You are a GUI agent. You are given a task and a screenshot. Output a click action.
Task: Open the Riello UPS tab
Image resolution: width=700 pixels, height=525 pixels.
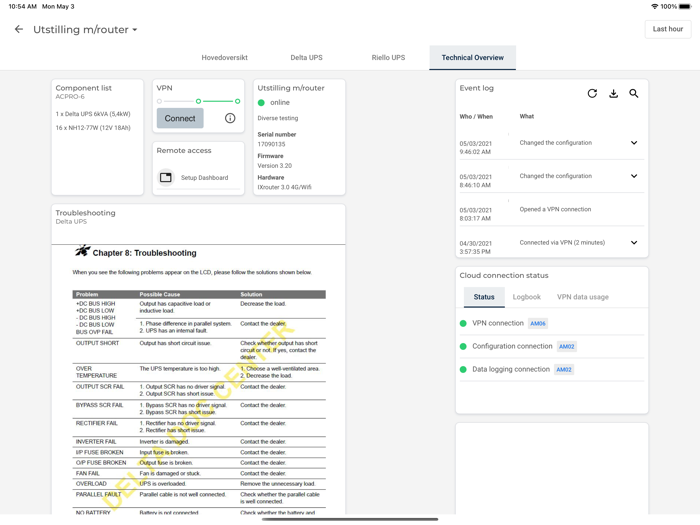(x=388, y=58)
